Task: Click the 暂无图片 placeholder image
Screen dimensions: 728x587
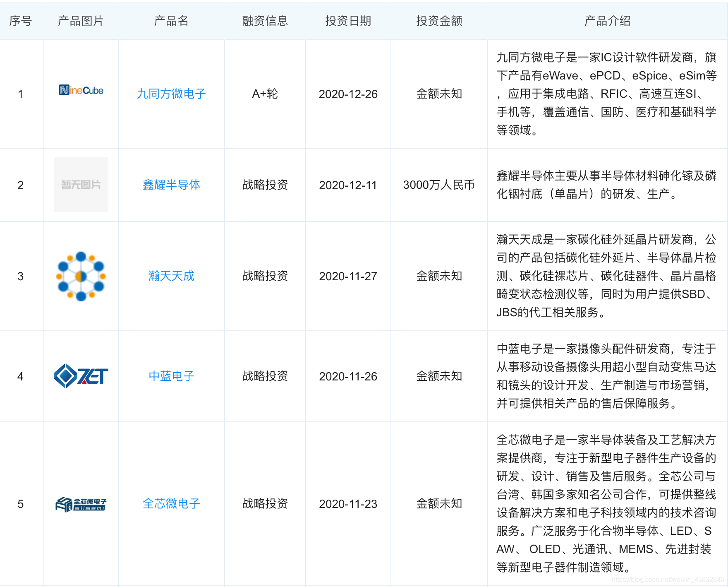Action: (81, 185)
